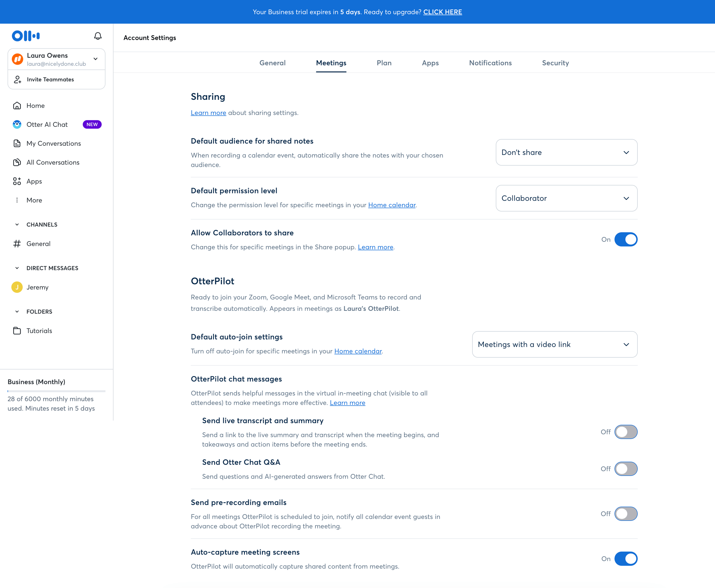The height and width of the screenshot is (588, 715).
Task: Collapse the FOLDERS section
Action: [17, 312]
